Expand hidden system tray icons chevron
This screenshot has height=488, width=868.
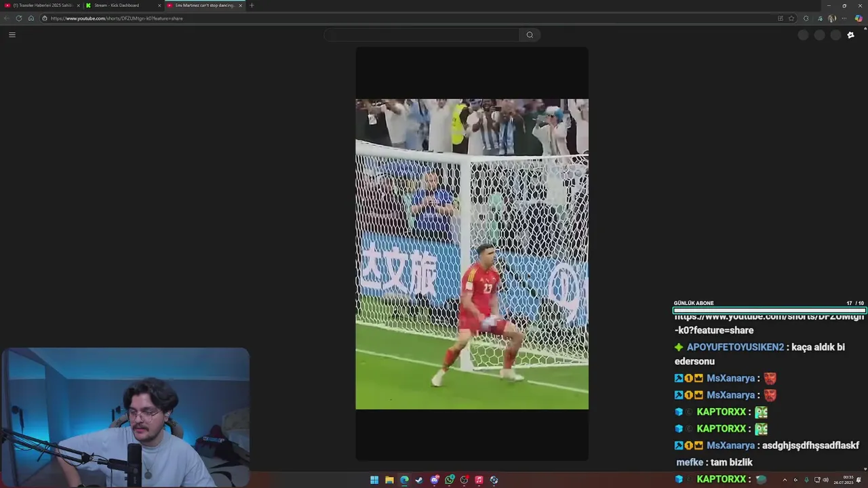point(785,480)
